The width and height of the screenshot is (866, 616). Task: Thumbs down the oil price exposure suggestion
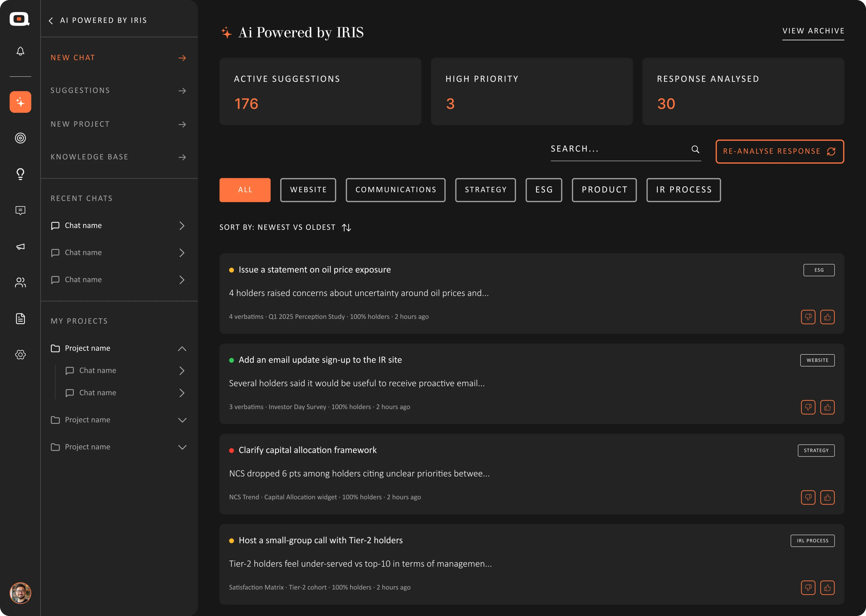[808, 317]
